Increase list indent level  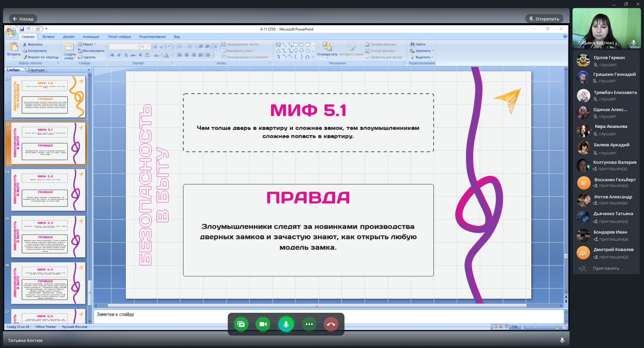[x=207, y=47]
